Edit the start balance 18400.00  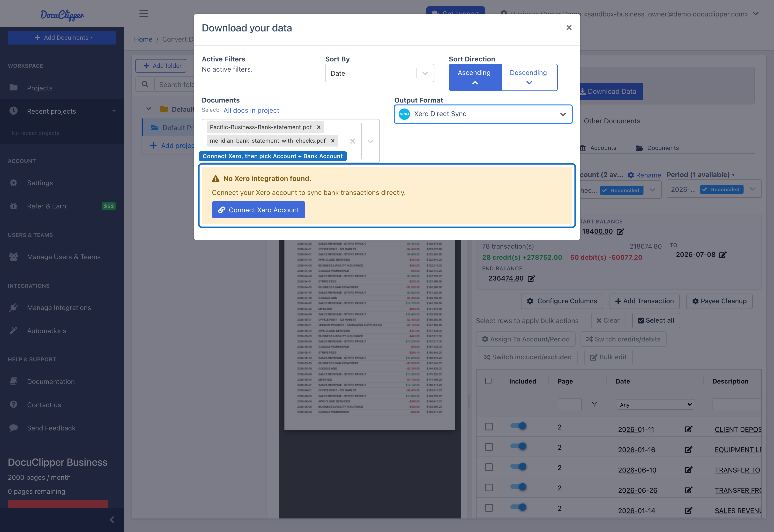click(620, 232)
